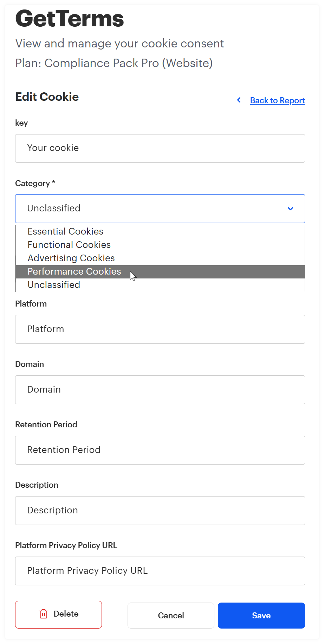
Task: Focus the Platform text field
Action: point(160,329)
